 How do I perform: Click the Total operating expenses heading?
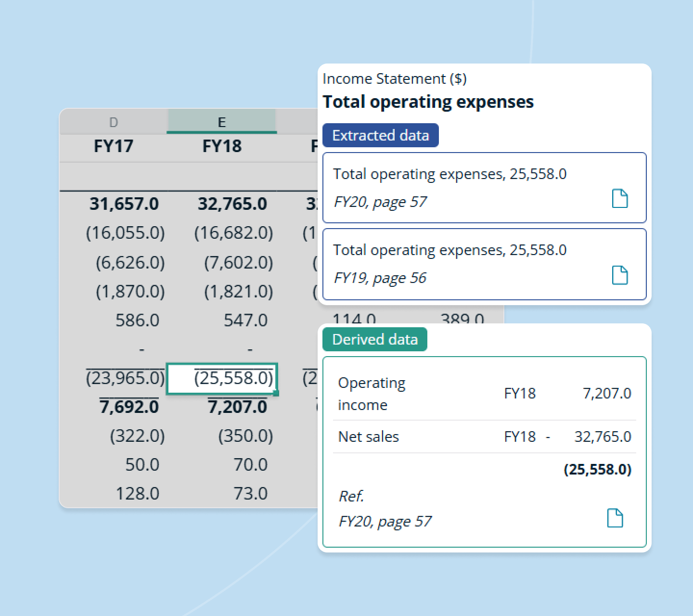428,102
